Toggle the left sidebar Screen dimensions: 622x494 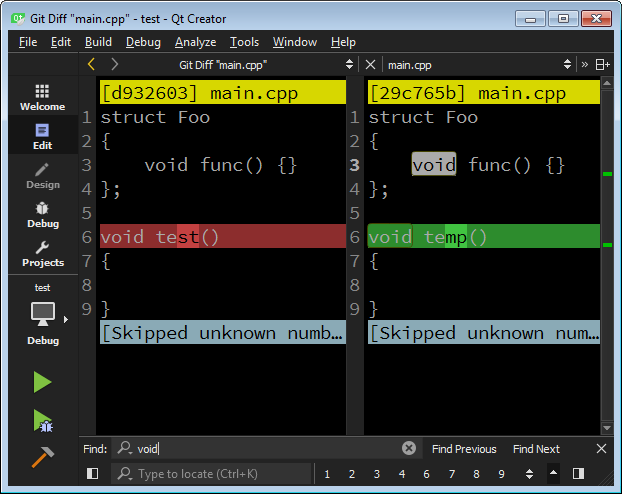[92, 473]
